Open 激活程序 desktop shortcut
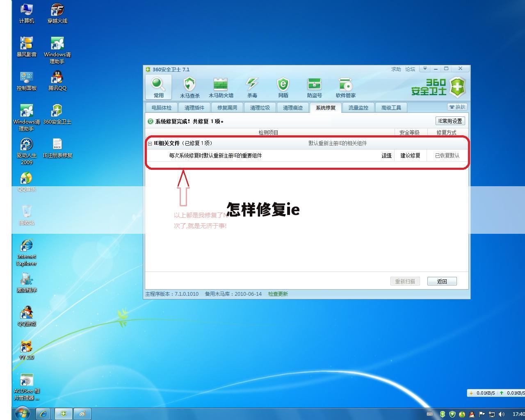This screenshot has width=525, height=420. tap(26, 282)
